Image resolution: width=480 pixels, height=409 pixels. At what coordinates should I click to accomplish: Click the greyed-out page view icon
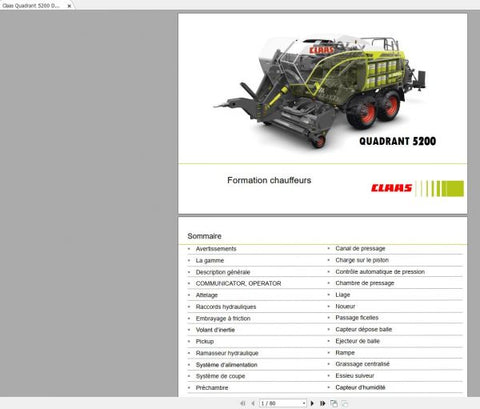[345, 403]
